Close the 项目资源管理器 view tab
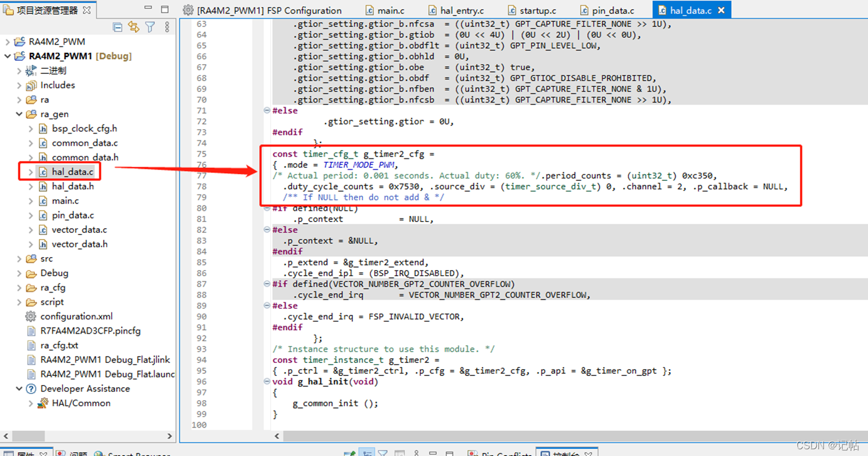 [87, 10]
